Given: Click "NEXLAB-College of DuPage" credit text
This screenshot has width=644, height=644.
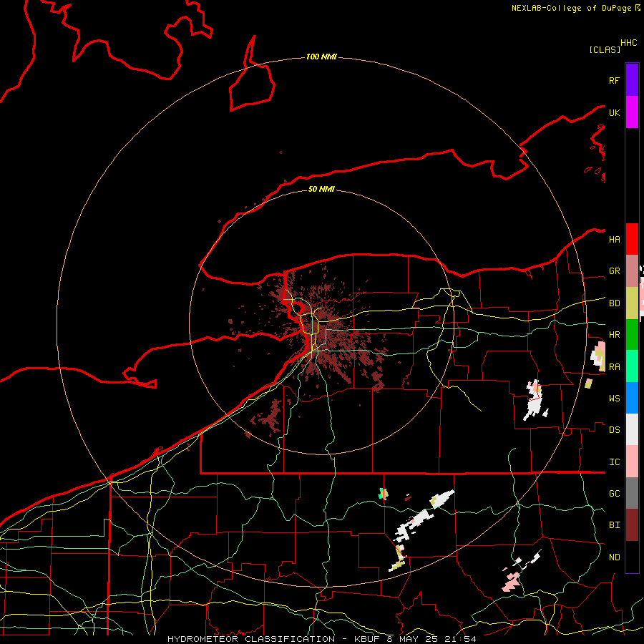Looking at the screenshot, I should point(572,8).
